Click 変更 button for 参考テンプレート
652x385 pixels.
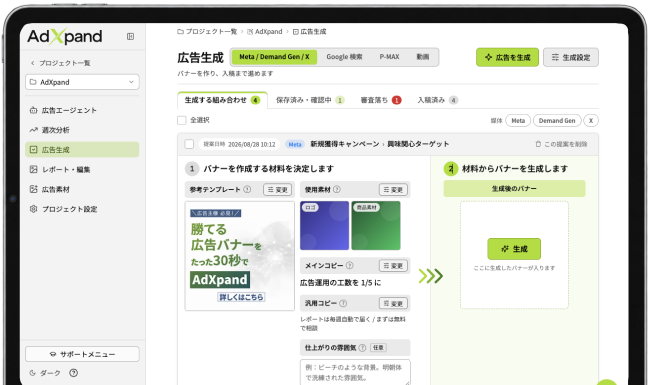pyautogui.click(x=277, y=190)
